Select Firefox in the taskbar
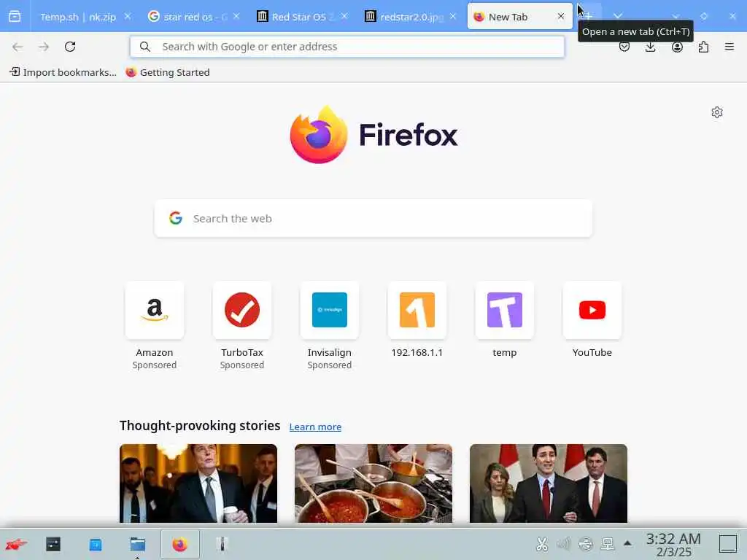This screenshot has height=560, width=747. (x=180, y=544)
